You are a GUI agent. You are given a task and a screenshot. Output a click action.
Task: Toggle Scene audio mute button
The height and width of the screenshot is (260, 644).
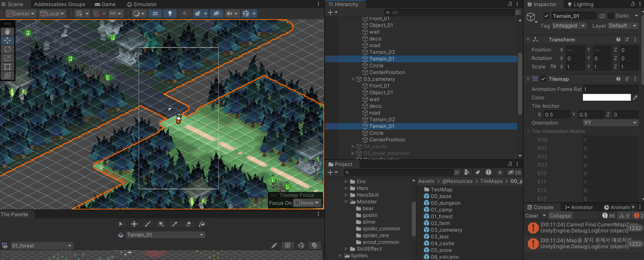pos(185,13)
